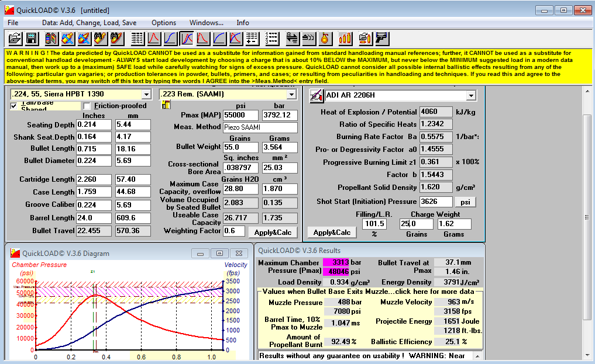The image size is (595, 364).
Task: Click the Maximum Case Capacity grains H2O field
Action: [x=240, y=189]
